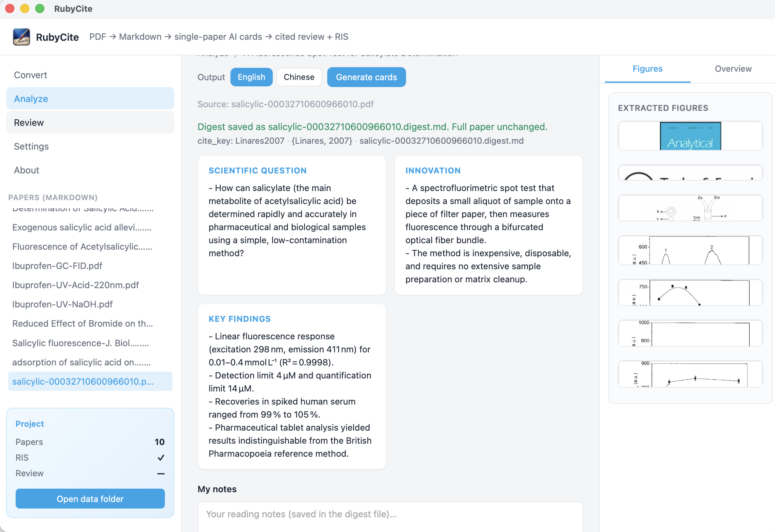
Task: Click the digest saved confirmation message
Action: click(x=373, y=127)
